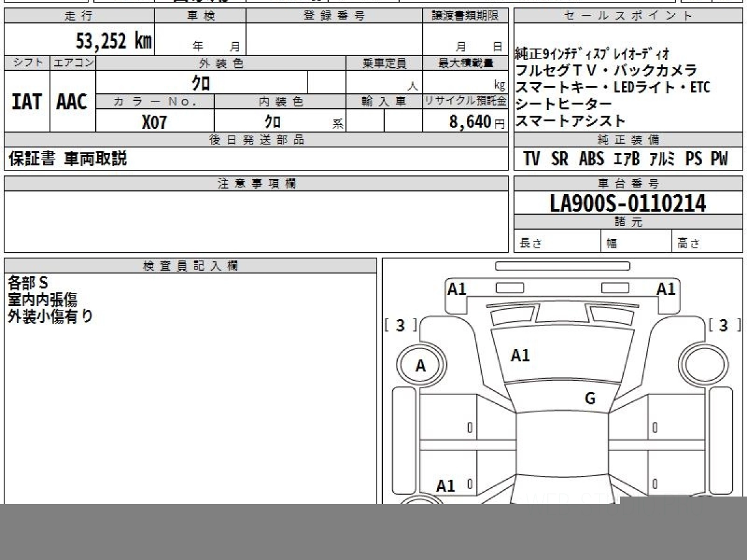Screen dimensions: 747x560
Task: Click the 保証書 車両取説 entry
Action: [67, 159]
